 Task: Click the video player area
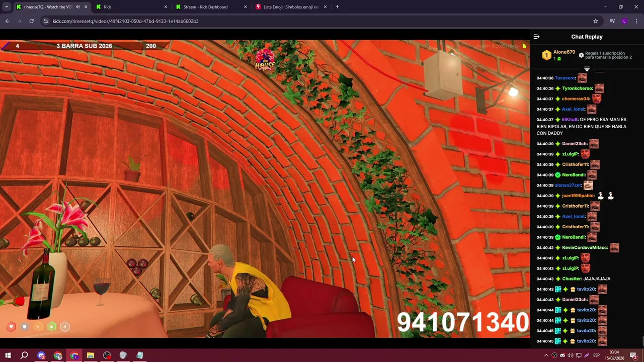coord(265,189)
